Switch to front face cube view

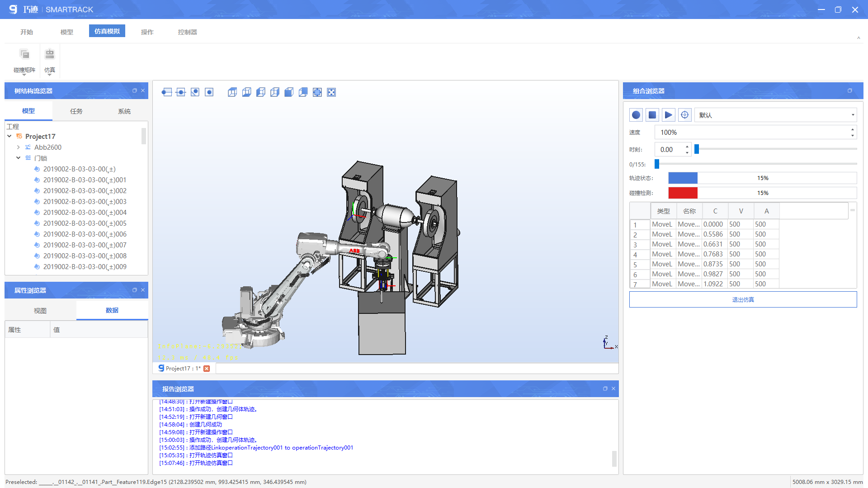coord(289,92)
